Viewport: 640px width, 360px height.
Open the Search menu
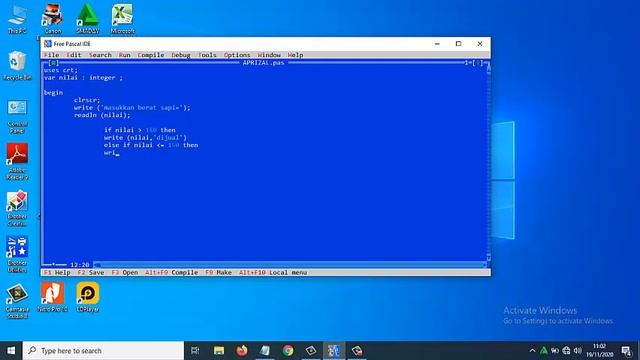100,55
